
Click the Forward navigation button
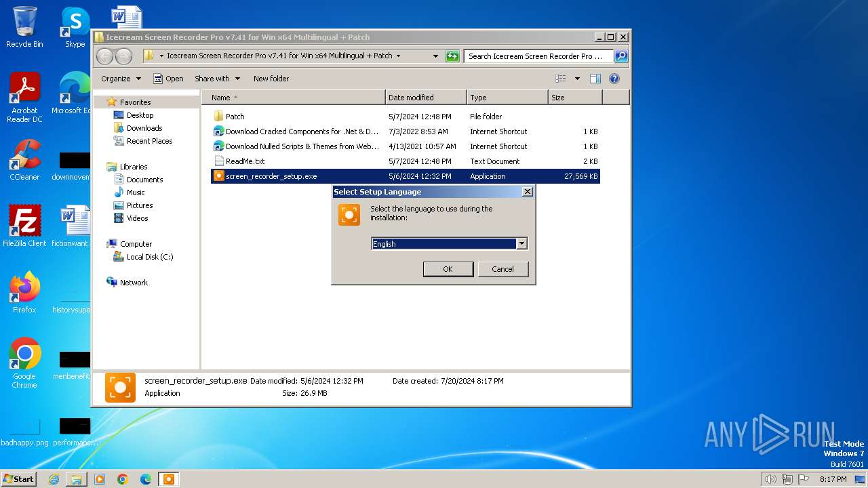pyautogui.click(x=124, y=56)
